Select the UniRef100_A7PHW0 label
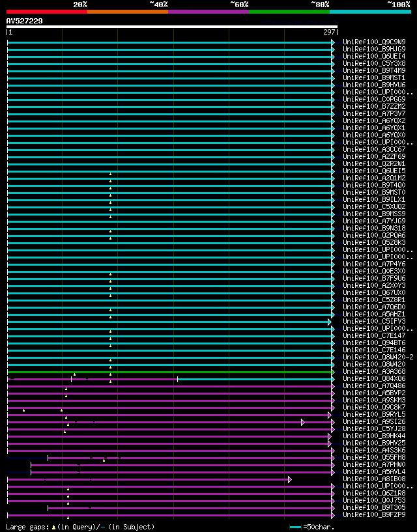The image size is (417, 532). tap(374, 464)
